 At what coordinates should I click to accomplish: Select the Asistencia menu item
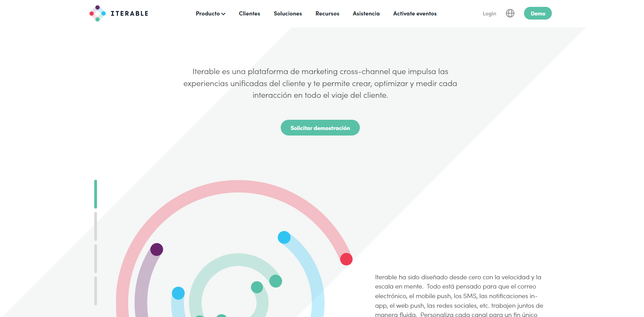click(366, 14)
